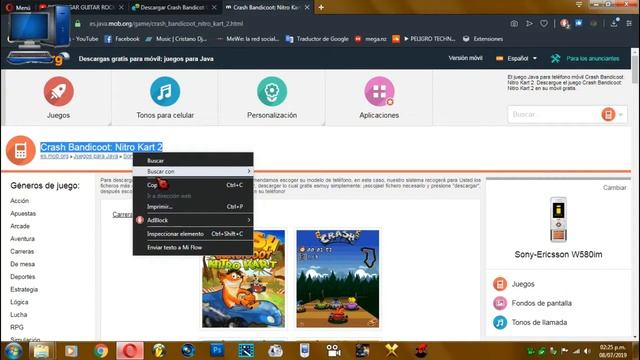
Task: Click the Cambiar phone model link
Action: pos(614,187)
